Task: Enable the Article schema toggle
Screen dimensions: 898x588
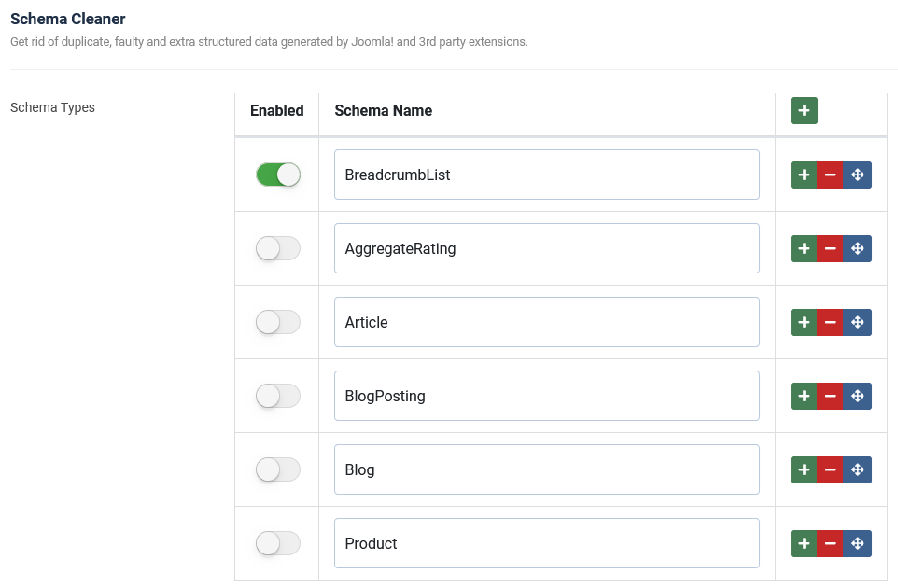Action: tap(277, 322)
